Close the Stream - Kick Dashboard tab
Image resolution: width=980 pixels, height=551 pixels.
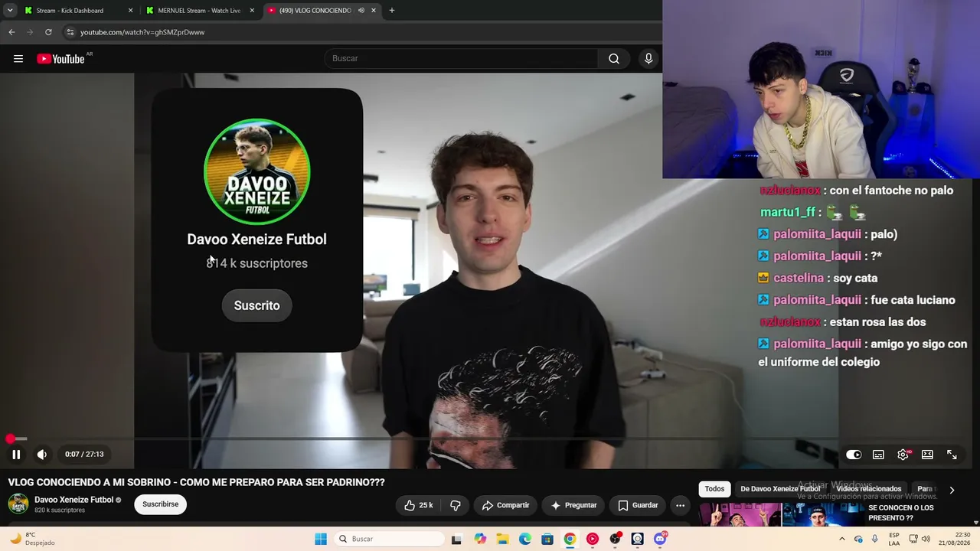coord(130,11)
